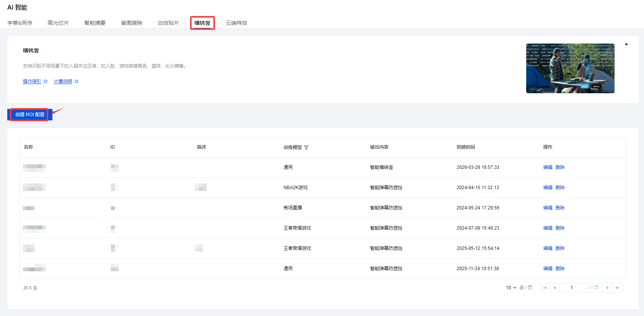
Task: Click the 智能横转竖 output cell
Action: pyautogui.click(x=382, y=167)
